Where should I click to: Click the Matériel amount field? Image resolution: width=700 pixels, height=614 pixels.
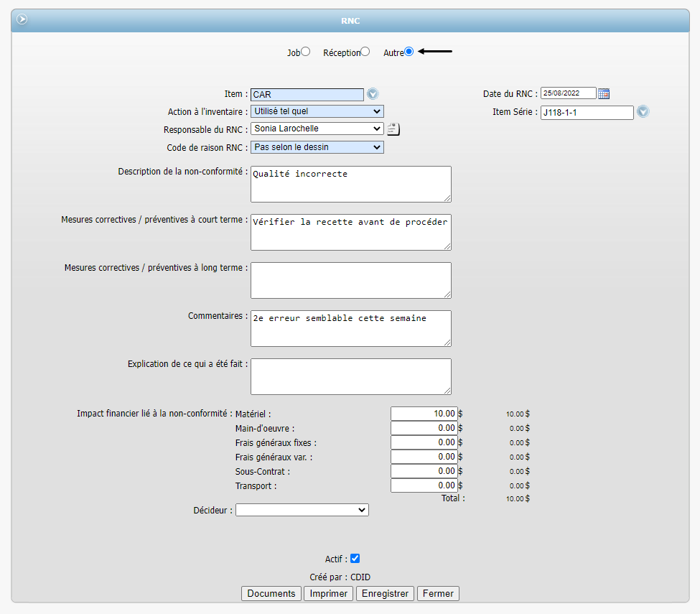pos(424,414)
